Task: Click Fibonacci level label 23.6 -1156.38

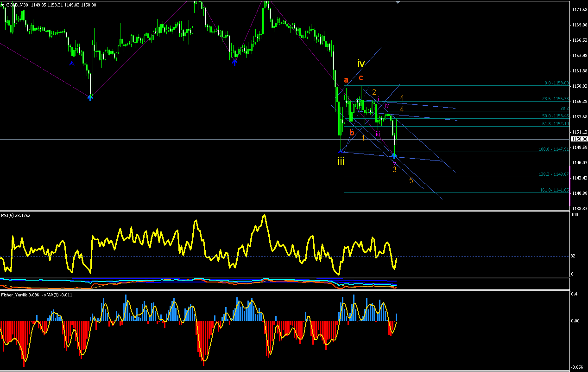Action: [556, 99]
